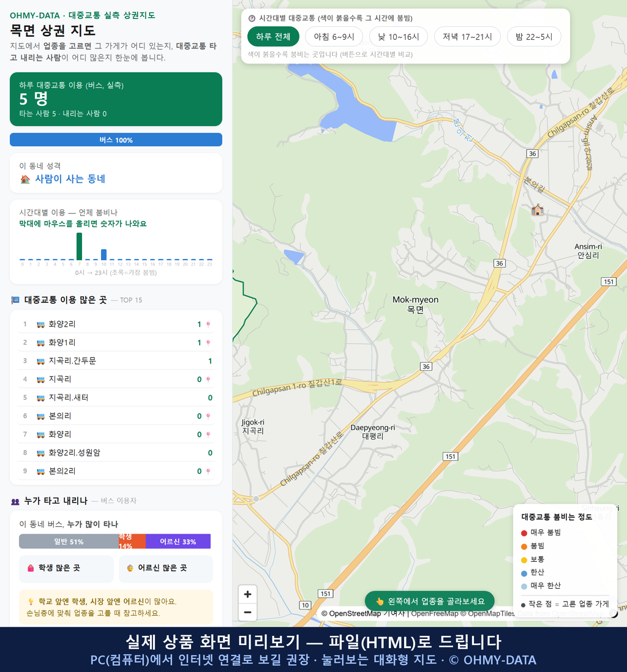
Task: Click the icon beside 대중교통 이용 많은 곳
Action: (15, 300)
